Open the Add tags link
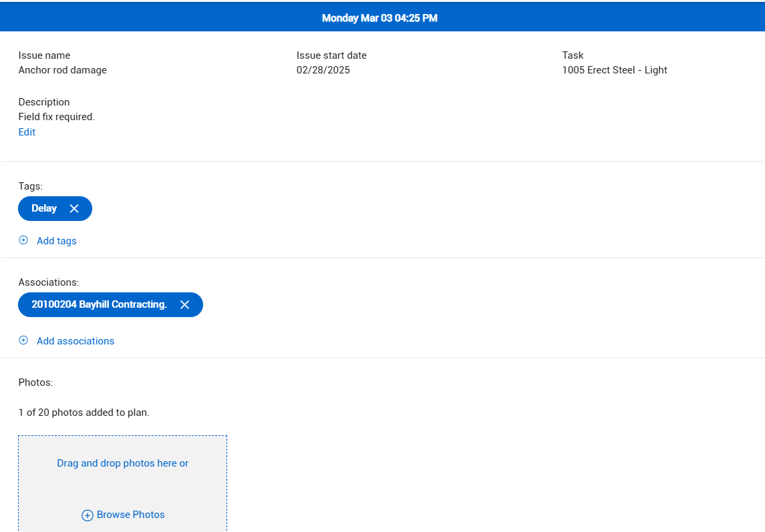Screen dimensions: 765x532 [x=56, y=241]
